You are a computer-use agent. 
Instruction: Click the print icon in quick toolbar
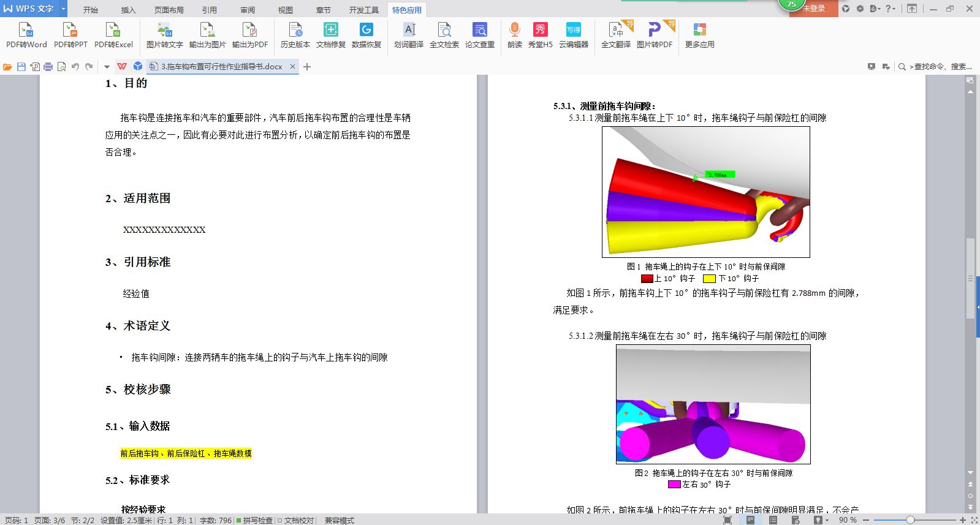point(48,67)
